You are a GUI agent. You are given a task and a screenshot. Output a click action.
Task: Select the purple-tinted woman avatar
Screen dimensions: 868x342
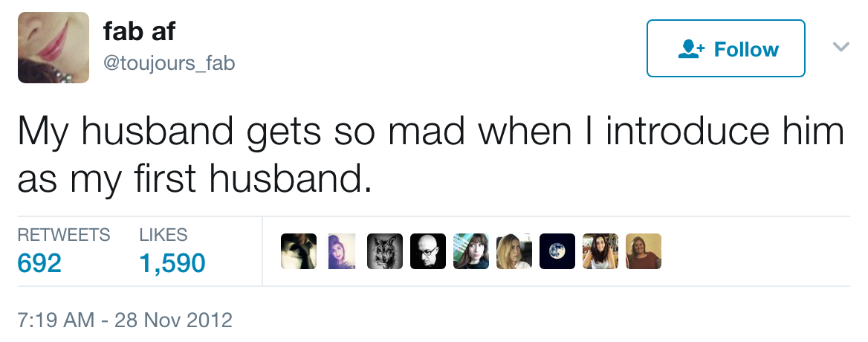pos(342,251)
